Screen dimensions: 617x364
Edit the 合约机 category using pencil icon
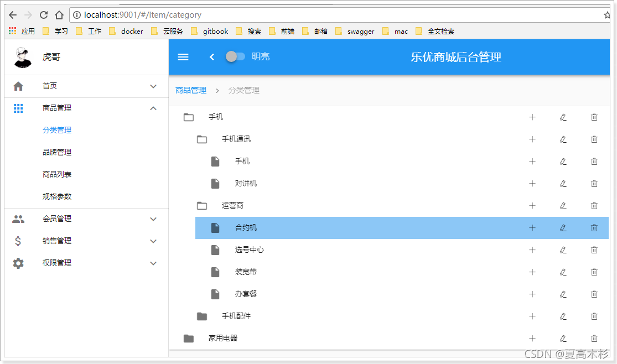pyautogui.click(x=563, y=227)
